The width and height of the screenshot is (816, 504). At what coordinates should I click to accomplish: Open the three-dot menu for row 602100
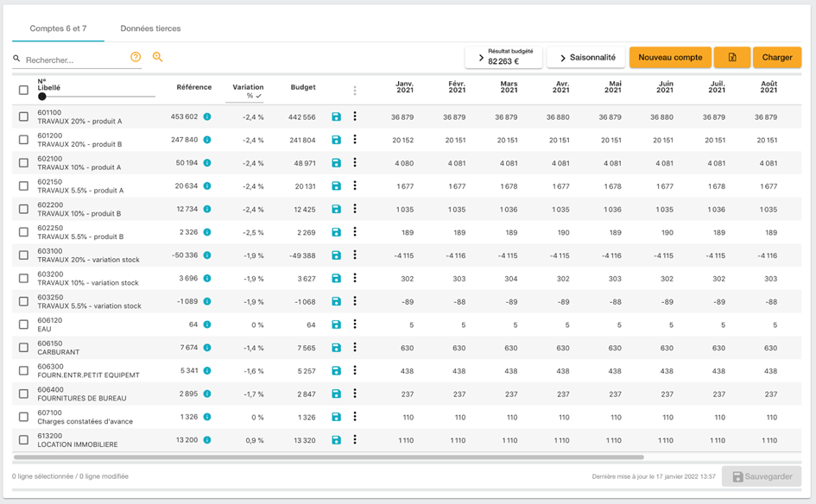pyautogui.click(x=355, y=162)
